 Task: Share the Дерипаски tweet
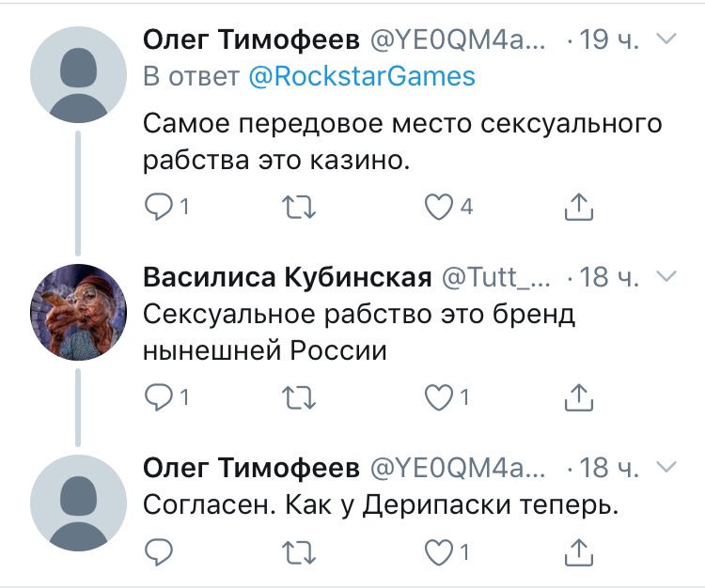click(x=579, y=551)
